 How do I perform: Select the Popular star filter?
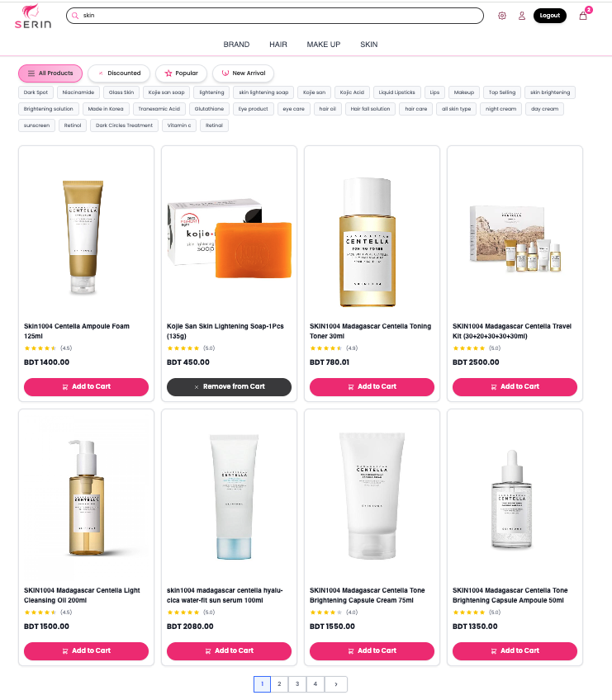click(x=181, y=73)
